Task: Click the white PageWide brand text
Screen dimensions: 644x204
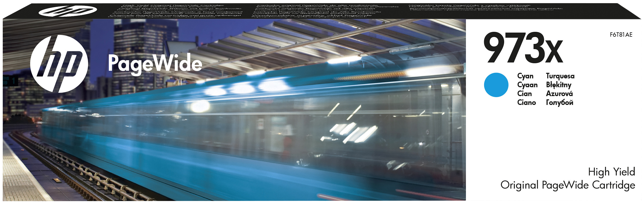Action: pos(155,64)
